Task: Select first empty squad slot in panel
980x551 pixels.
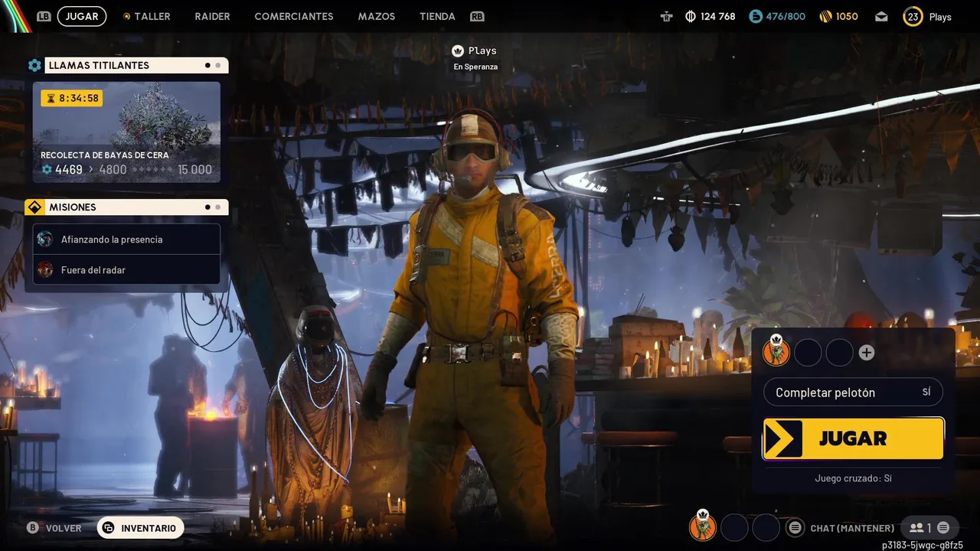Action: pyautogui.click(x=808, y=353)
